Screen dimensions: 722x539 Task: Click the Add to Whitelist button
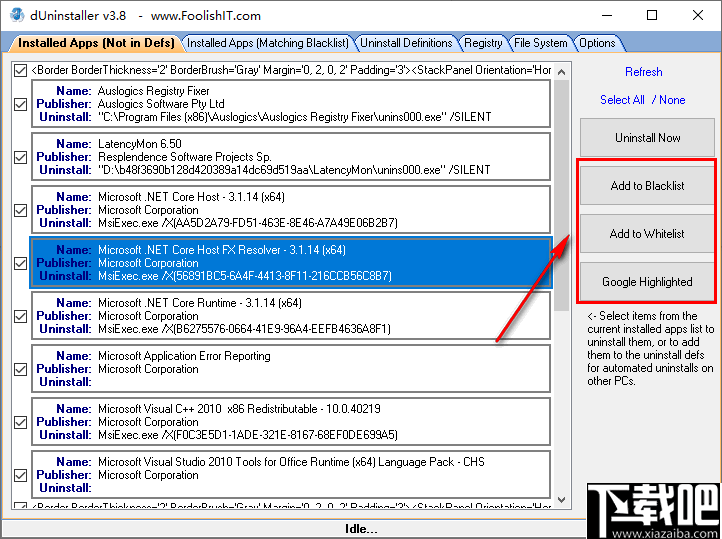point(647,233)
